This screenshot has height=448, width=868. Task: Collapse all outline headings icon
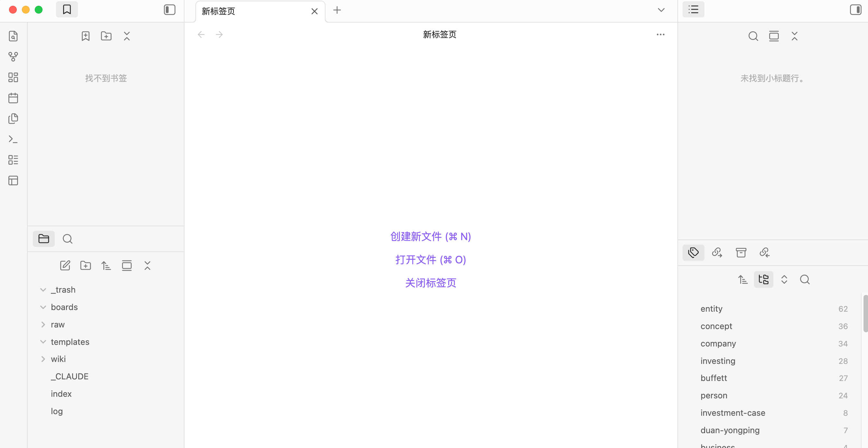coord(795,36)
